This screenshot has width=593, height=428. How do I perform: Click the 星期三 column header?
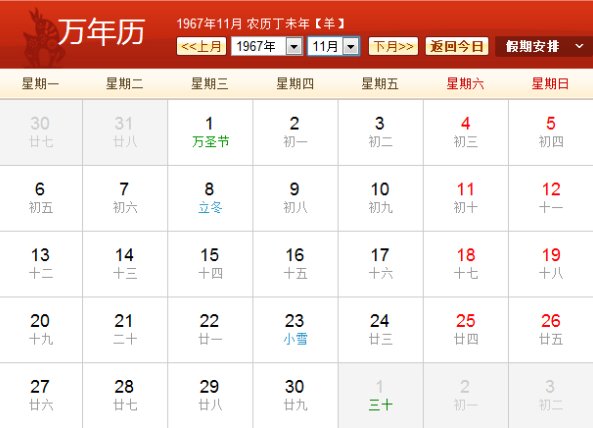click(x=210, y=84)
